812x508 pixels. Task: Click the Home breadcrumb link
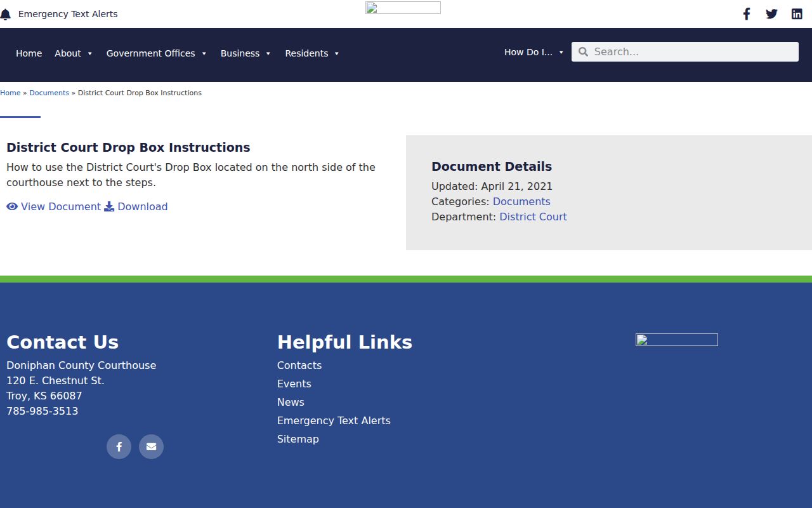pos(10,93)
